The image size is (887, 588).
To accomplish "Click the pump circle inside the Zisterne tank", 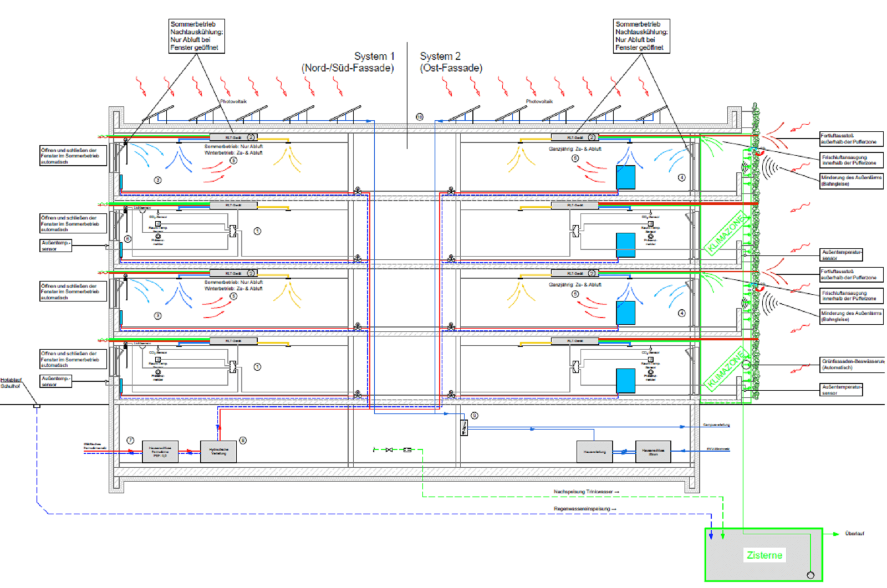I will [x=810, y=575].
